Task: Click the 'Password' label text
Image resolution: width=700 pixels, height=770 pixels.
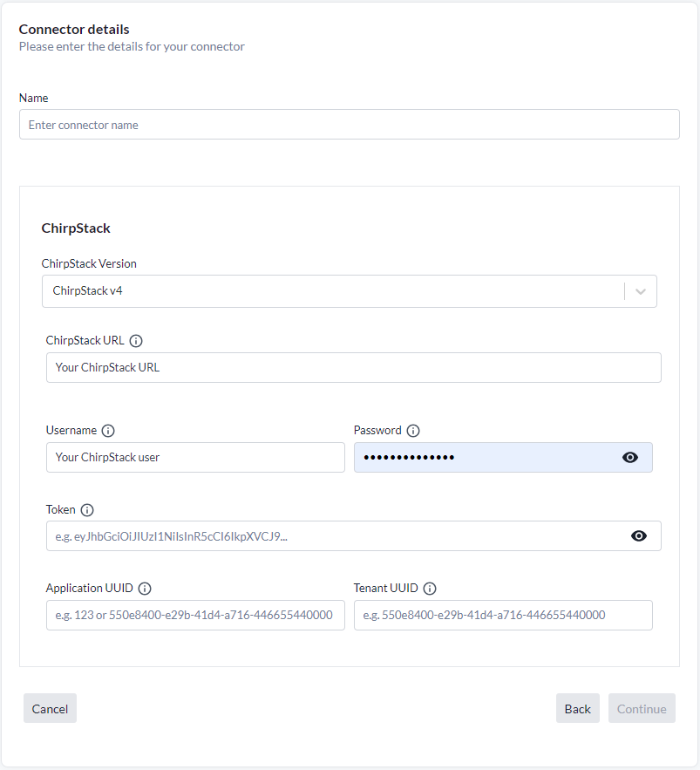Action: tap(377, 430)
